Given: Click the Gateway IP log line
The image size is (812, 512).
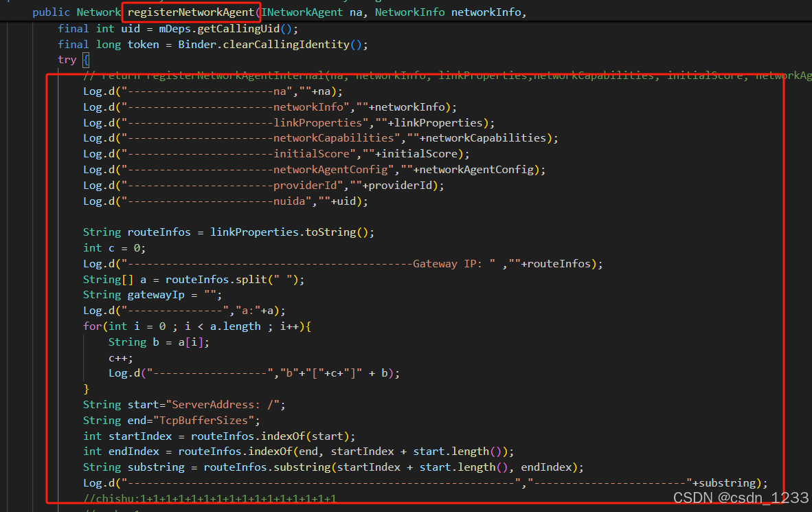Looking at the screenshot, I should click(x=343, y=264).
